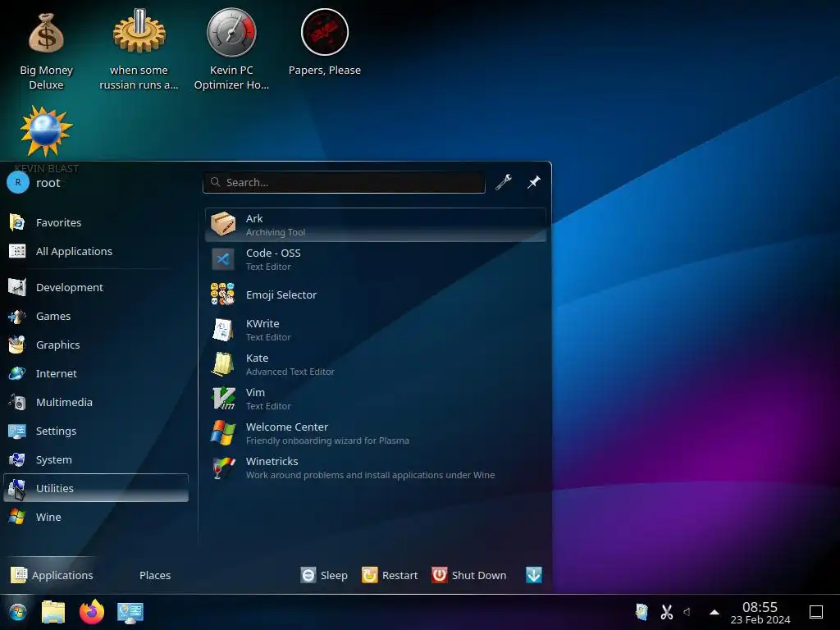
Task: Open the Favorites category
Action: [x=97, y=222]
